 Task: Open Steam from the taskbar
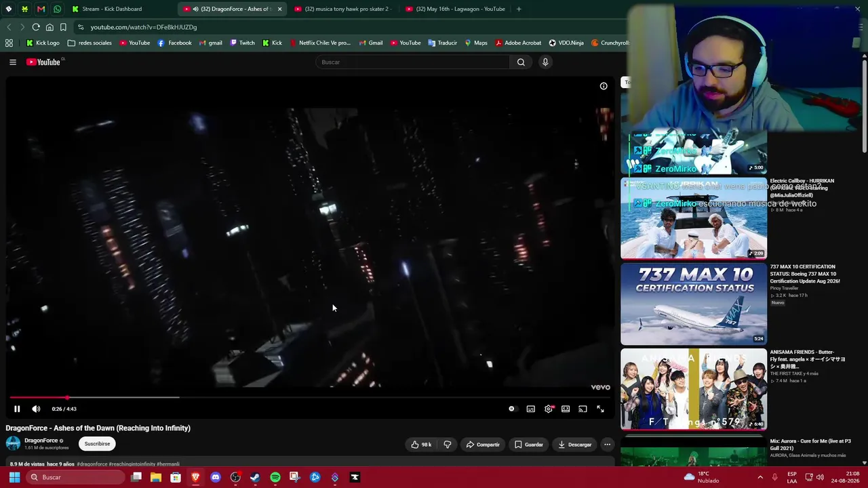tap(255, 477)
